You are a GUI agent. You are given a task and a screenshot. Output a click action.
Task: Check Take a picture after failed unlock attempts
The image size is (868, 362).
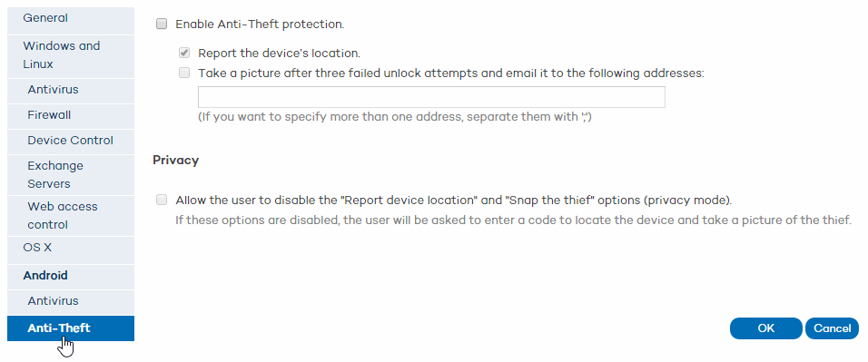[184, 73]
